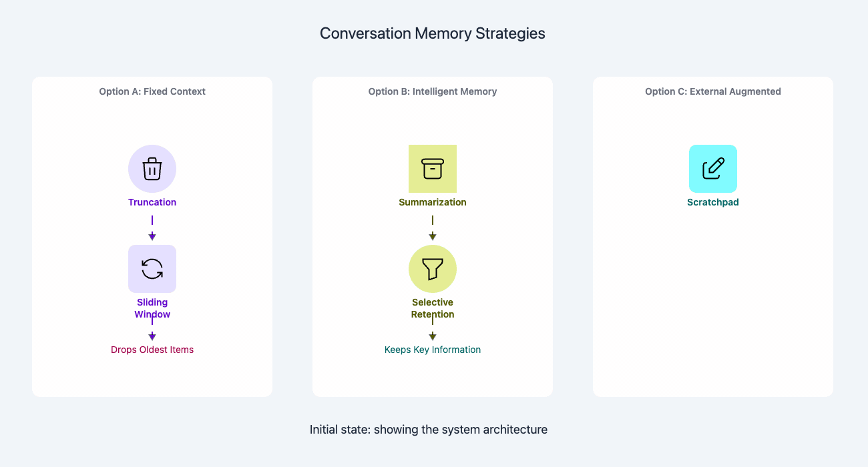This screenshot has height=467, width=868.
Task: Click the Summarization archive box icon
Action: [433, 169]
